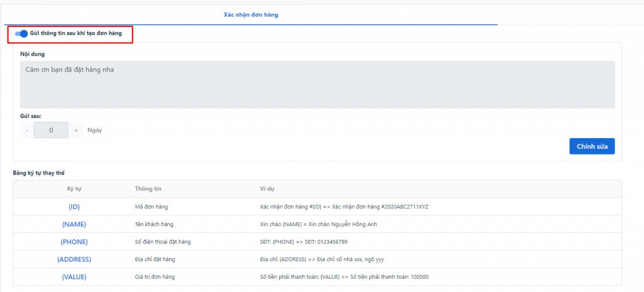
Task: Decrease Gửi sau days with minus button
Action: coord(27,131)
